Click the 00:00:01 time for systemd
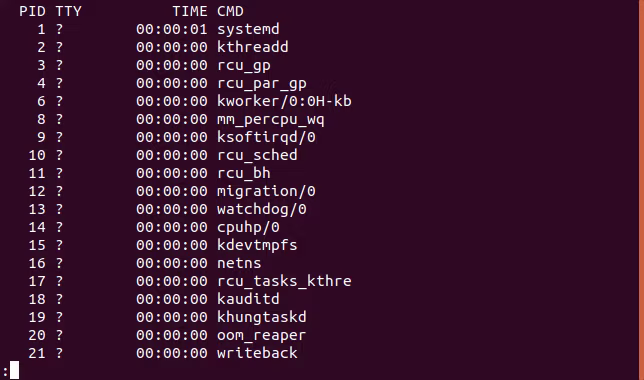This screenshot has height=380, width=644. pyautogui.click(x=172, y=29)
